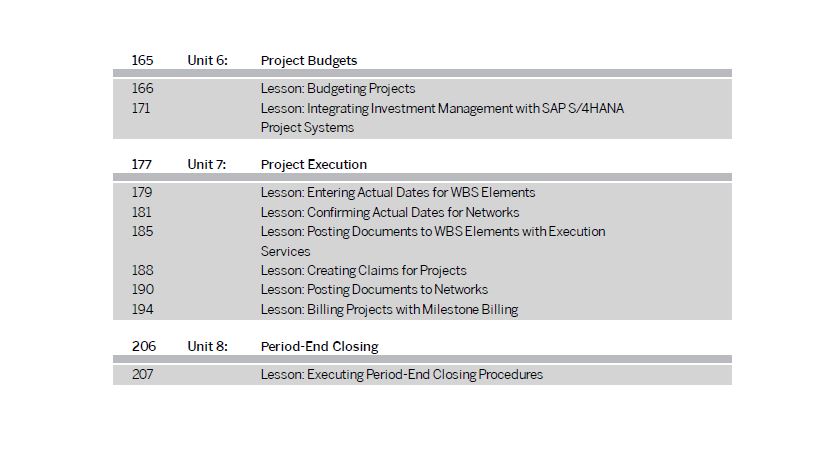Click page number 207
This screenshot has width=824, height=464.
point(142,374)
